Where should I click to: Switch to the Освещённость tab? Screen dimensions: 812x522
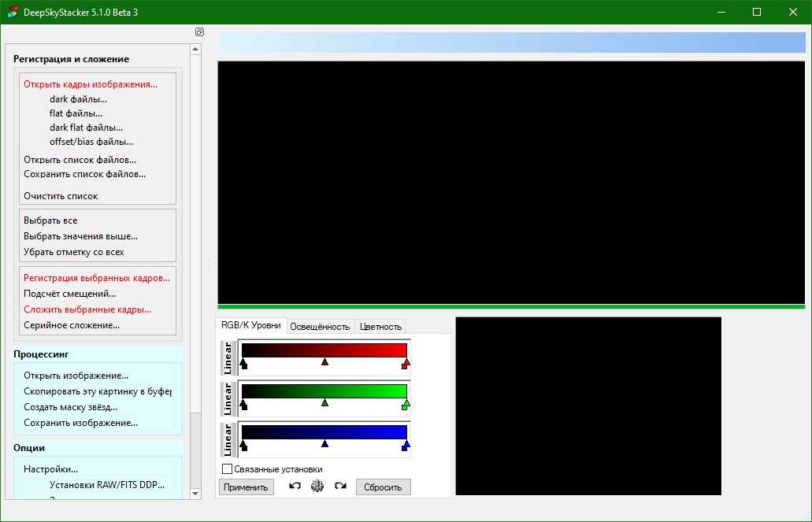tap(320, 327)
